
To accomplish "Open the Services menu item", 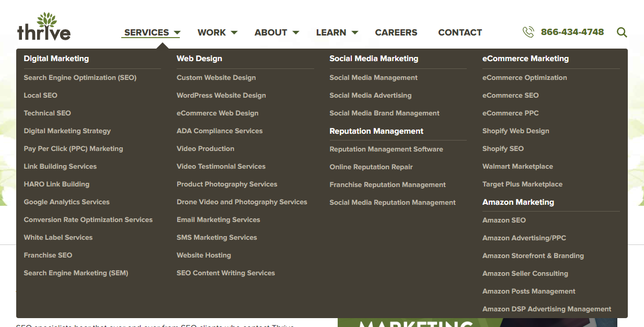I will point(146,32).
